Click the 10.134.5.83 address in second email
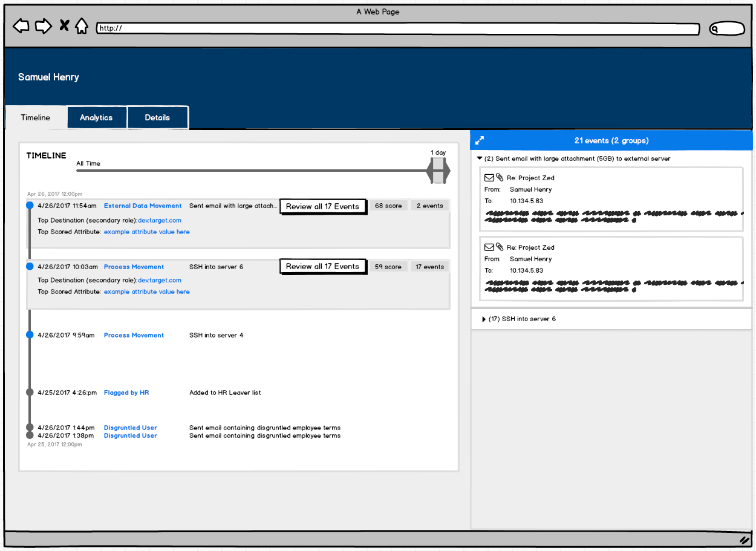 click(x=526, y=270)
